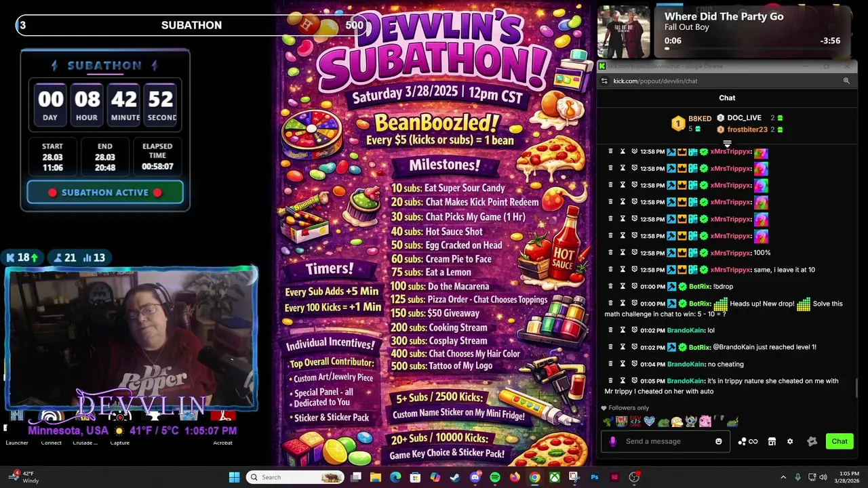
Task: Click the Chat header tab
Action: tap(727, 98)
